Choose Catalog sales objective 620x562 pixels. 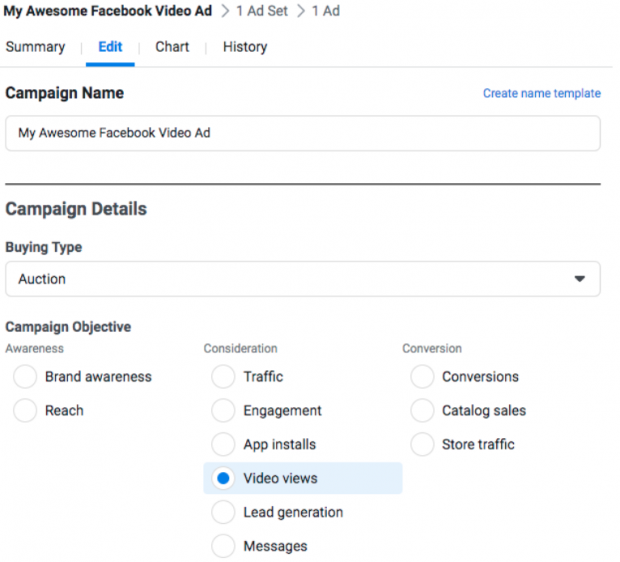coord(422,410)
